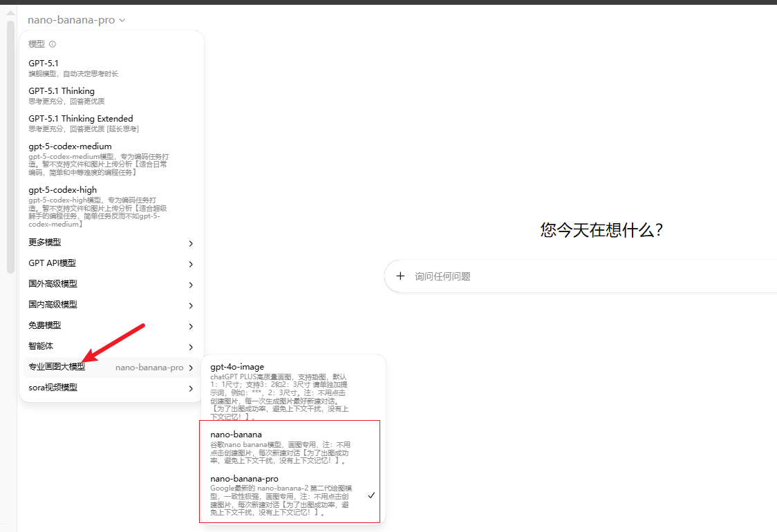Choose the nano-banana drawing model
Viewport: 777px width, 532px height.
click(292, 447)
